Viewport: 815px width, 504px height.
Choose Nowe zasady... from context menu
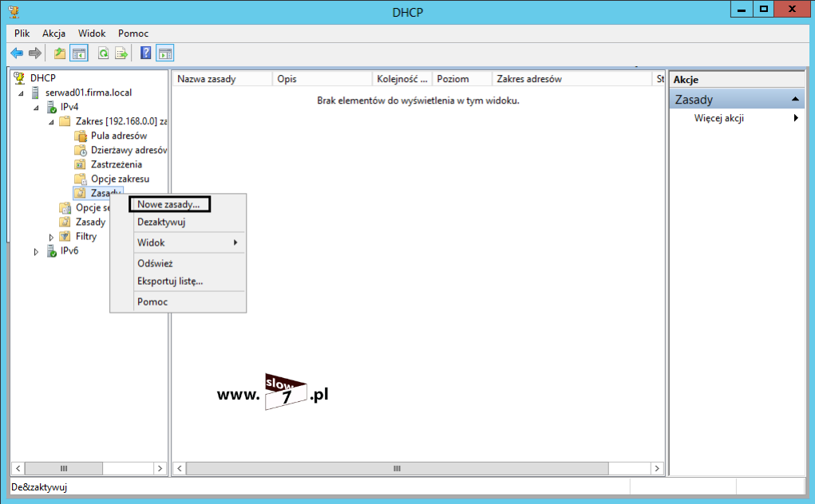coord(168,204)
